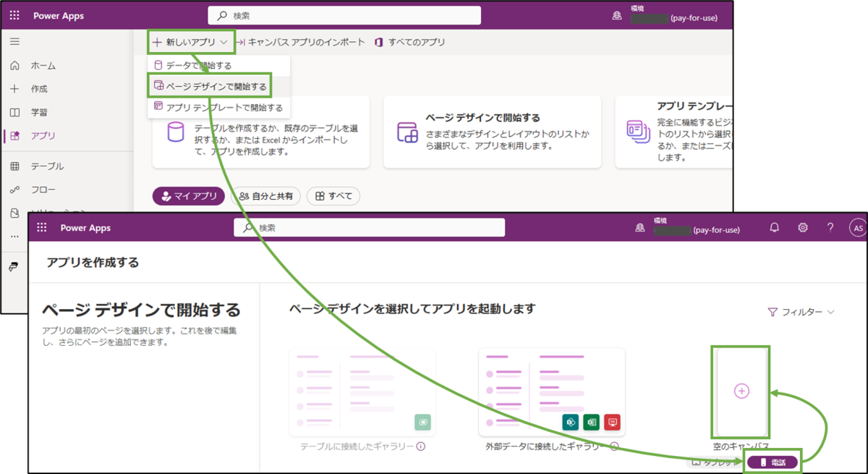Viewport: 868px width, 474px height.
Task: Click info icon beside テーブルに接続したギャラリー
Action: click(420, 447)
